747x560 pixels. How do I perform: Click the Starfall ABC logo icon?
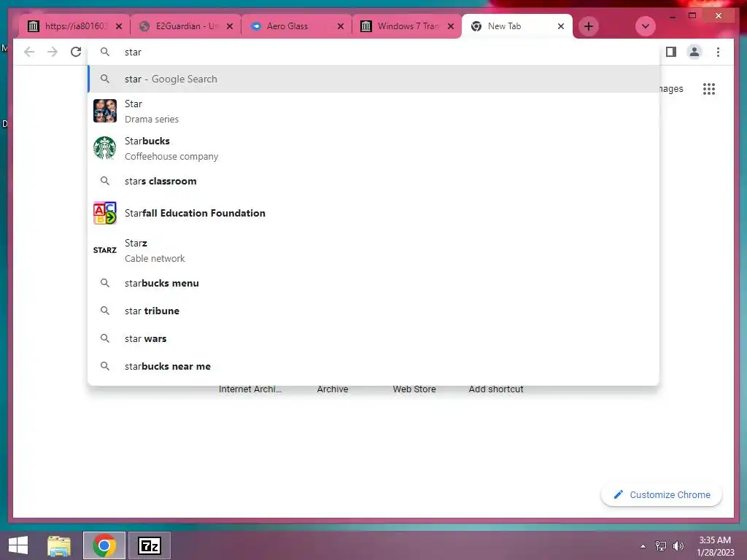pyautogui.click(x=105, y=213)
